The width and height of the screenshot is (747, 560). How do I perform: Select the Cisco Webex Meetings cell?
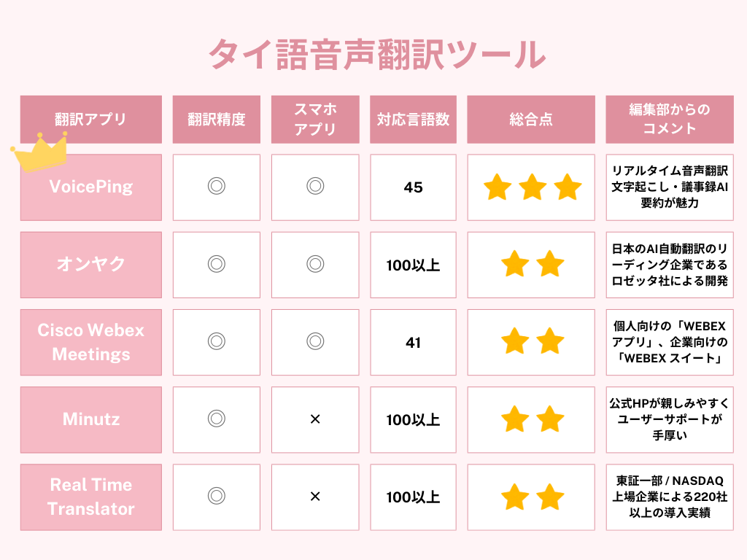click(91, 342)
